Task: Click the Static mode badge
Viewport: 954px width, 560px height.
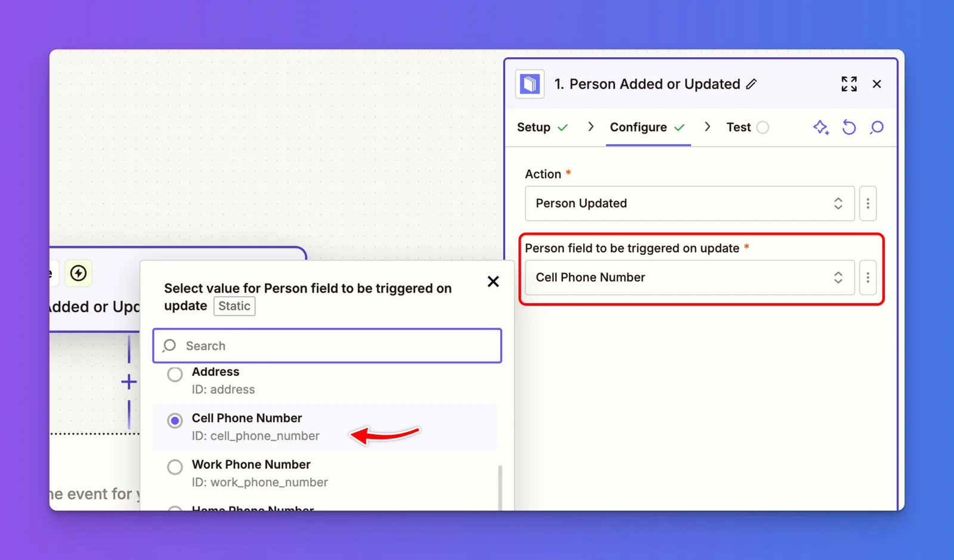Action: [234, 306]
